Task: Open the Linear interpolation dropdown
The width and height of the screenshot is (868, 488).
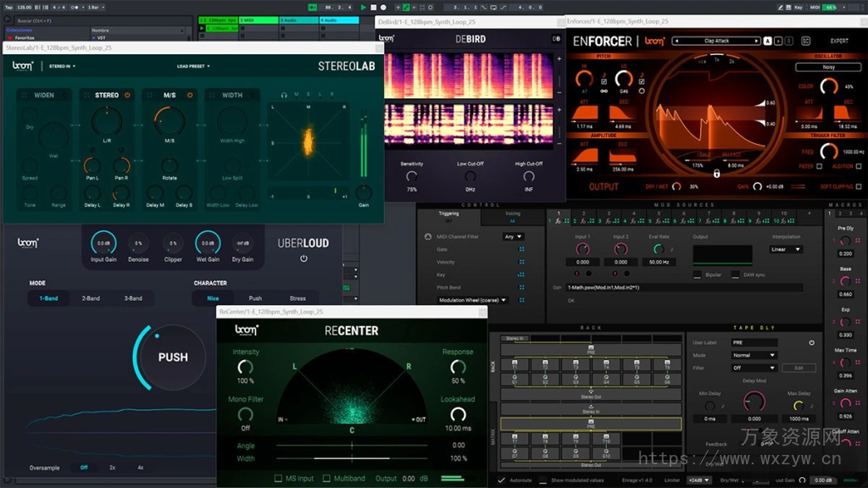Action: pos(785,250)
